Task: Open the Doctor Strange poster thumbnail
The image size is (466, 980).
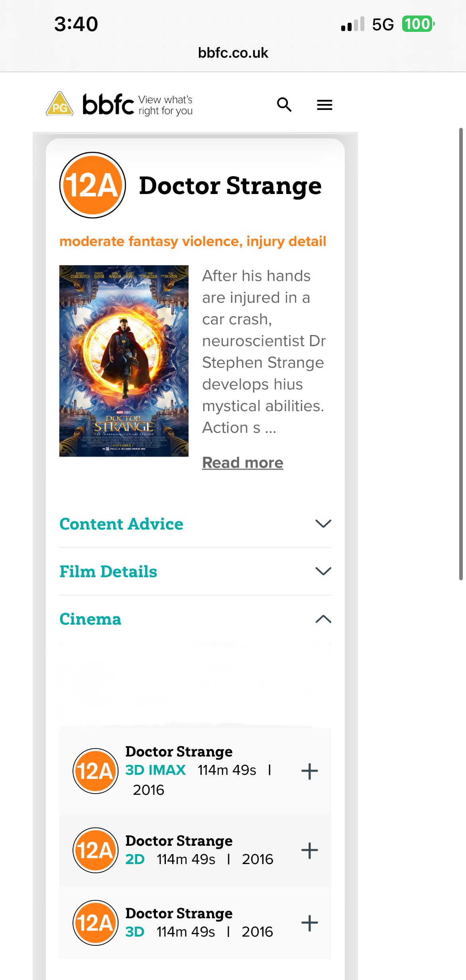Action: tap(124, 361)
